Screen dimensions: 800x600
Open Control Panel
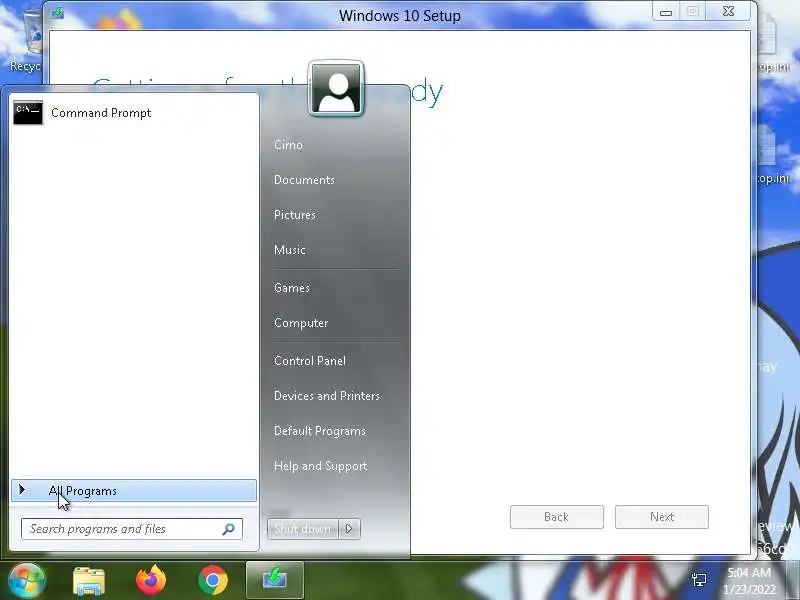click(310, 361)
